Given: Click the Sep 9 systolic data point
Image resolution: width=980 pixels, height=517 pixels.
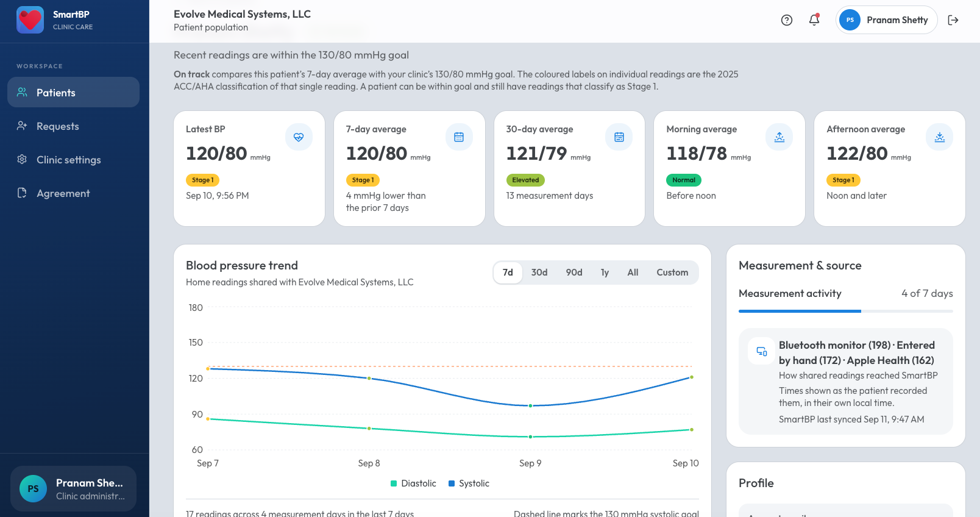Looking at the screenshot, I should (530, 405).
